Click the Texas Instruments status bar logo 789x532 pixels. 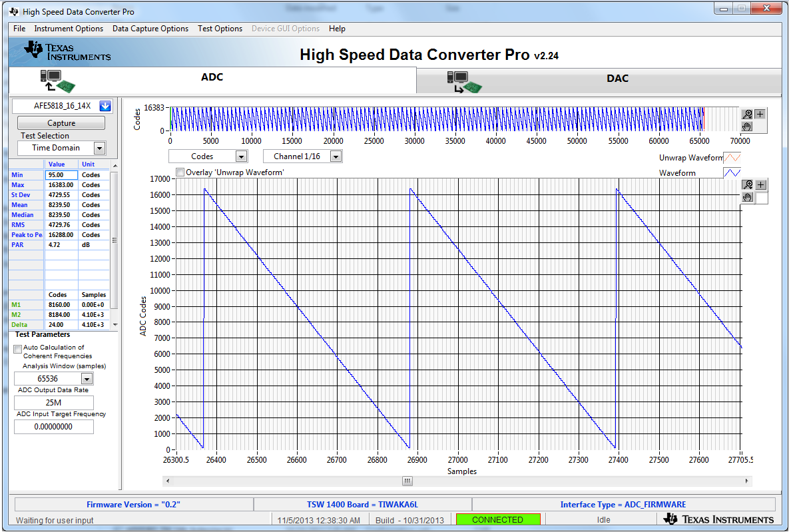(718, 519)
